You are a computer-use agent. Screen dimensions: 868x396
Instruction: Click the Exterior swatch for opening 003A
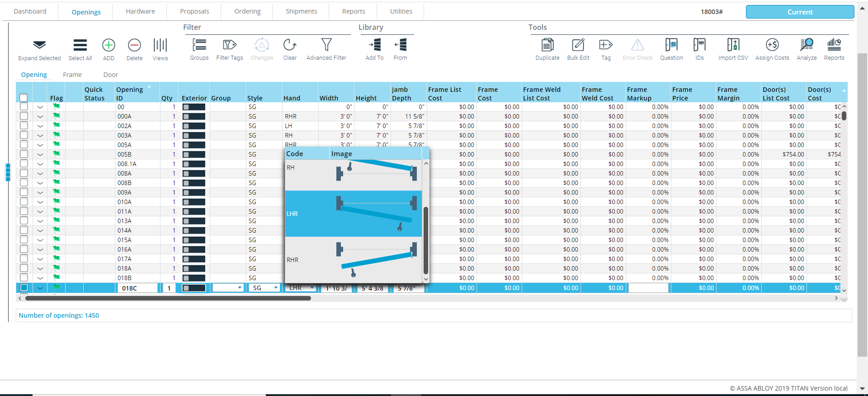coord(193,136)
